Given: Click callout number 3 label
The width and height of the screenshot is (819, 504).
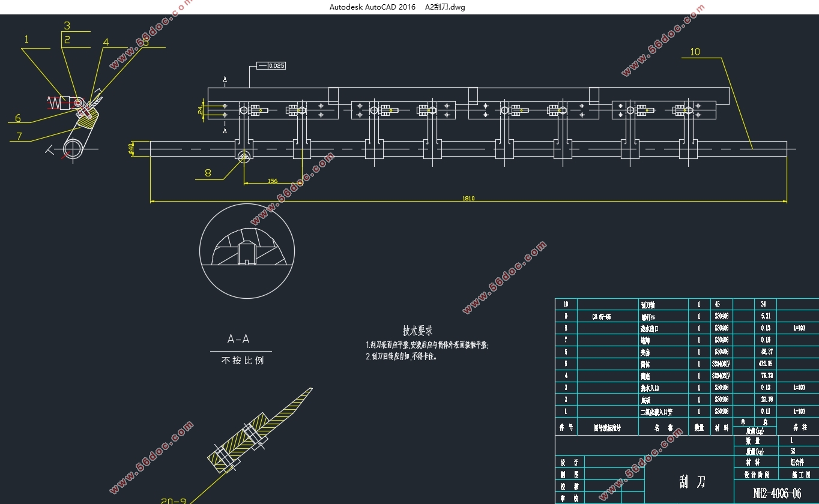Looking at the screenshot, I should click(x=67, y=26).
